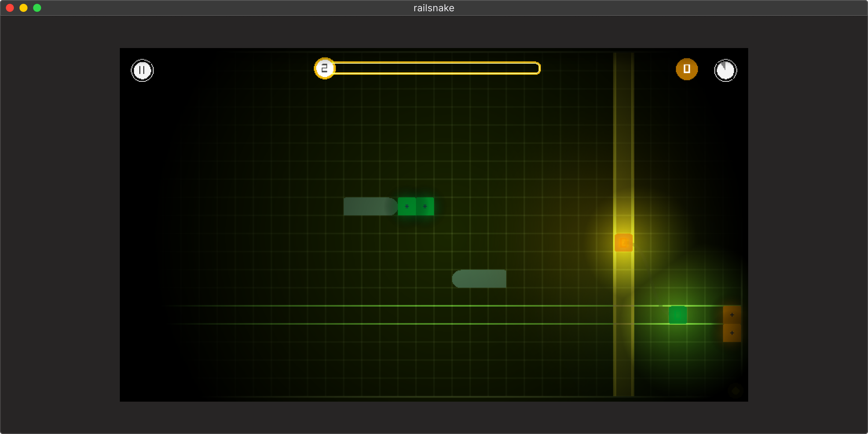Click the right green star block

point(425,206)
